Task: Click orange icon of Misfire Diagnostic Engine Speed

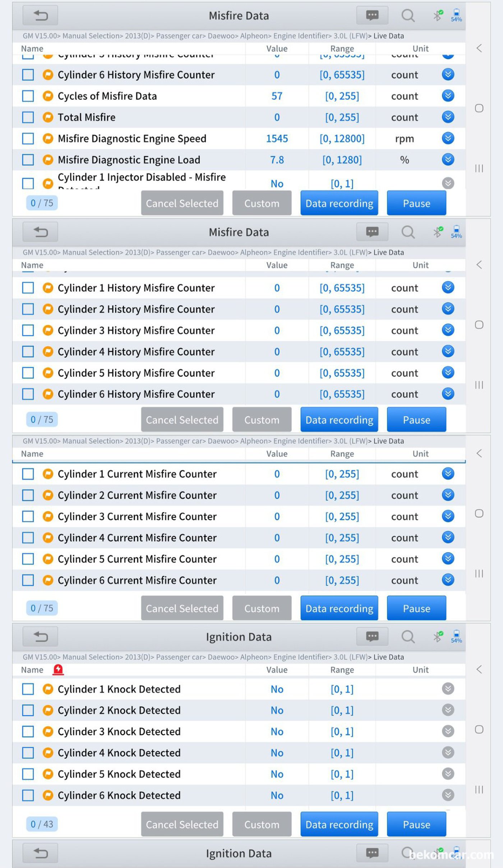Action: point(48,138)
